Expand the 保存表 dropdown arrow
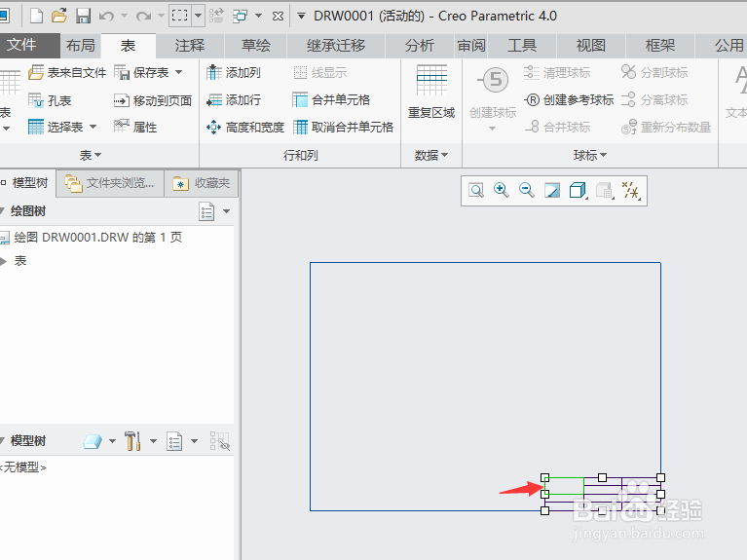 [x=179, y=72]
